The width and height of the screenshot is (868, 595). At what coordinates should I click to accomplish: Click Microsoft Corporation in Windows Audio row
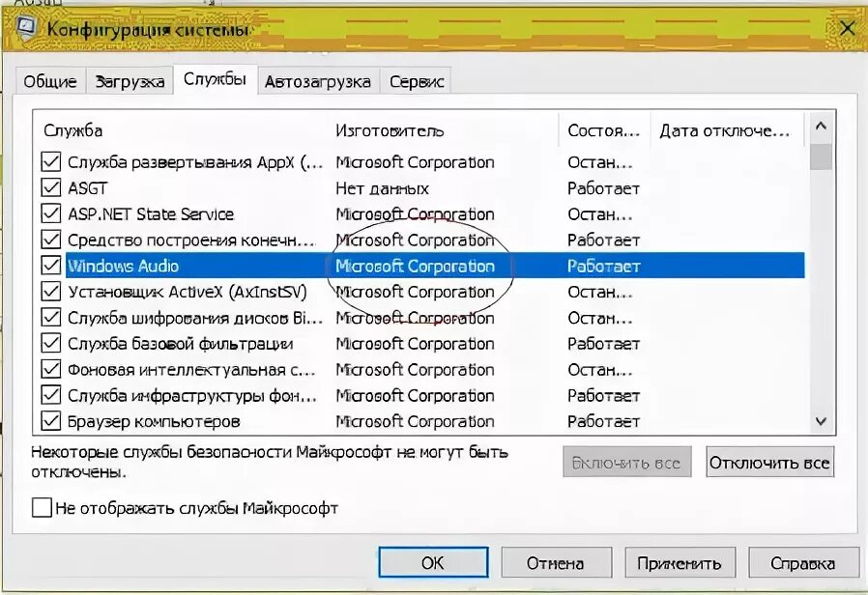click(416, 266)
